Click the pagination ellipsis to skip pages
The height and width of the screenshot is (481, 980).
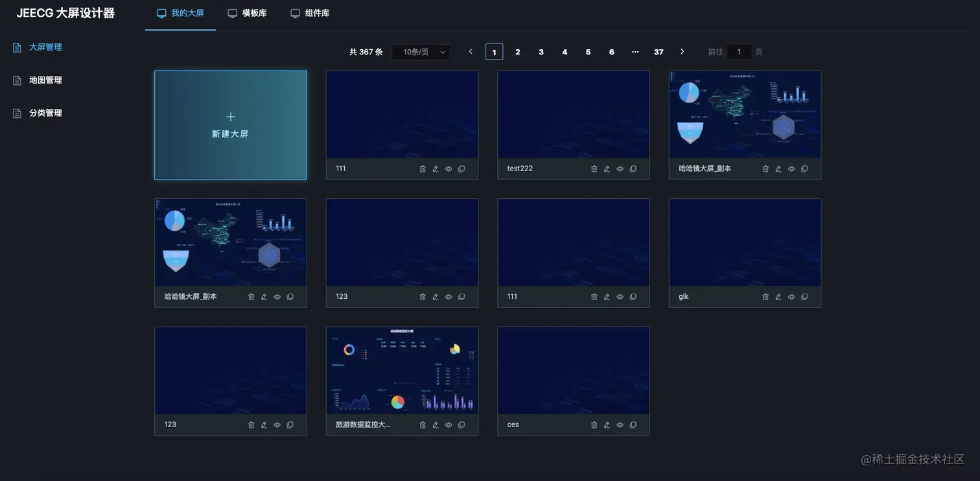click(635, 52)
